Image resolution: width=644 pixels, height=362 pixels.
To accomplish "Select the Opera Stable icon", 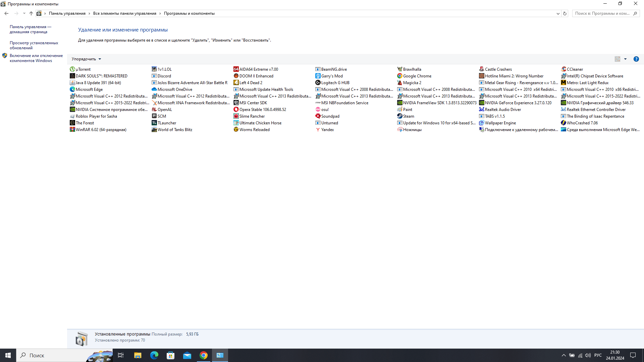I will tap(236, 110).
